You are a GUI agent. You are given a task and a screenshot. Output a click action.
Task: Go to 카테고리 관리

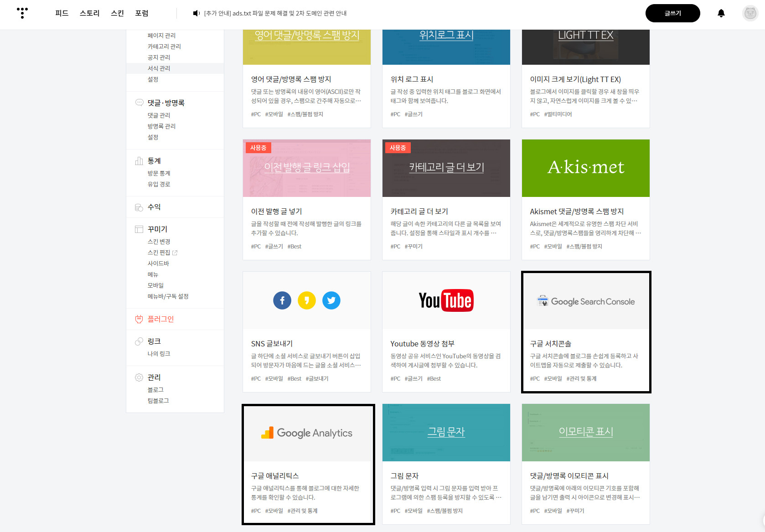pos(164,46)
